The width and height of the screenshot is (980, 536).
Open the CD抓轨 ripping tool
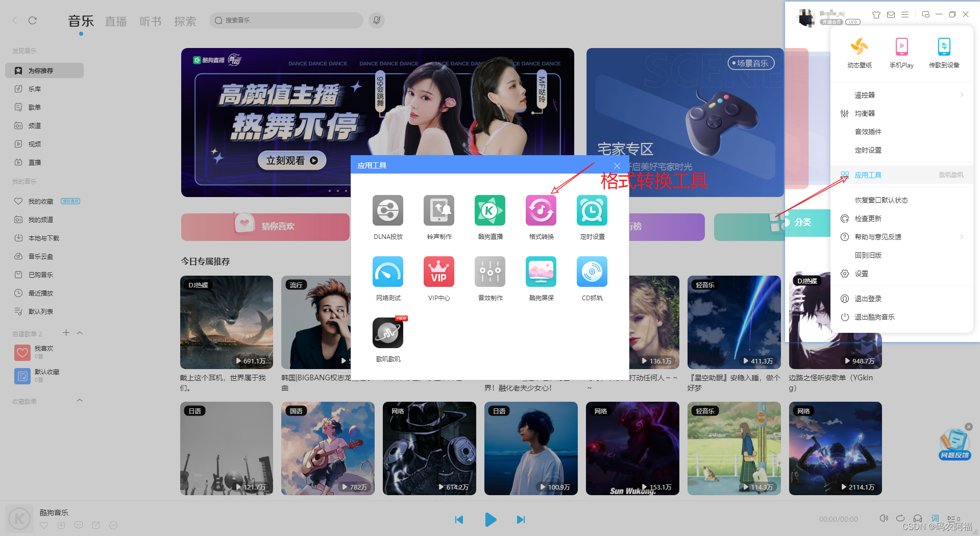click(x=592, y=272)
